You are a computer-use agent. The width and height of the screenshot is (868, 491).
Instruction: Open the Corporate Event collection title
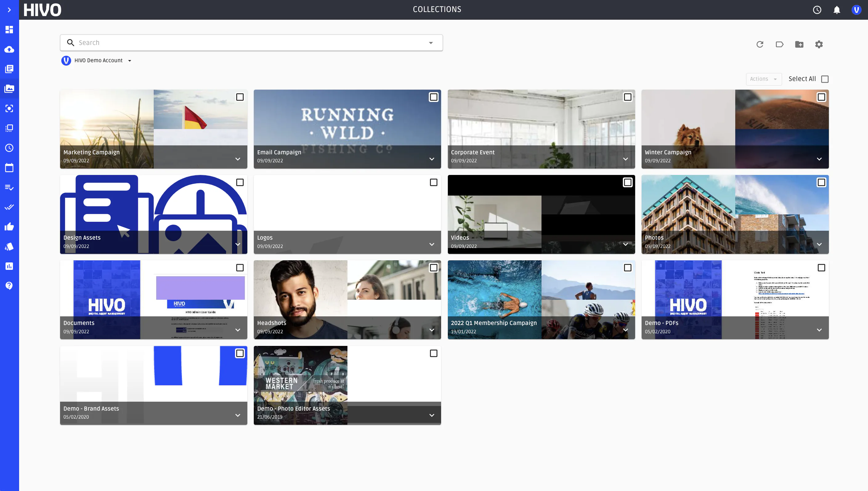pyautogui.click(x=473, y=152)
